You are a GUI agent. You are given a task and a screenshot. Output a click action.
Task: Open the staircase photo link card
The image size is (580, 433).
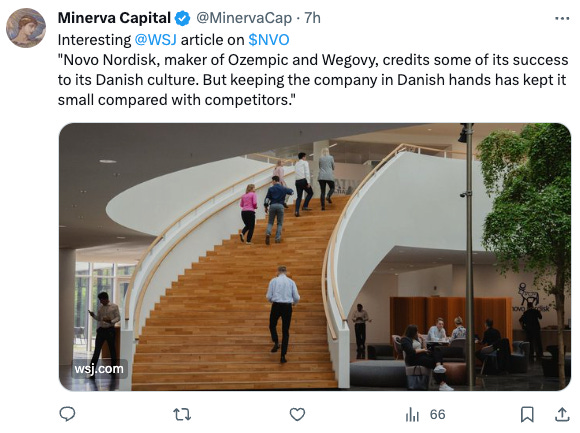click(x=315, y=257)
